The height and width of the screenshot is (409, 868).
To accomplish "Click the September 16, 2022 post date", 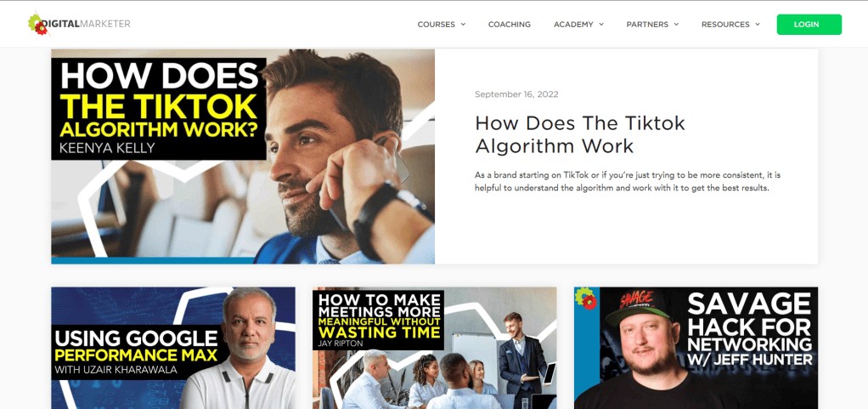I will tap(516, 94).
